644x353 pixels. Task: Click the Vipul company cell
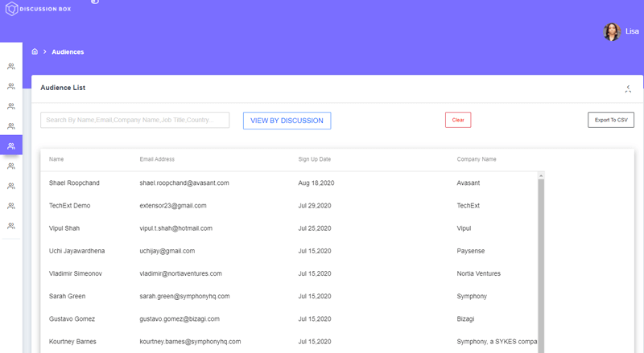tap(464, 228)
